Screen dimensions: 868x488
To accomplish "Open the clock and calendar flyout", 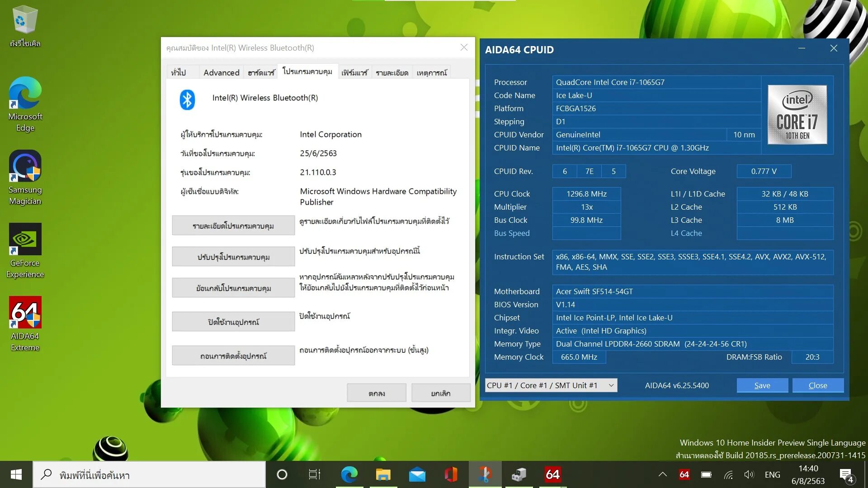I will tap(808, 474).
